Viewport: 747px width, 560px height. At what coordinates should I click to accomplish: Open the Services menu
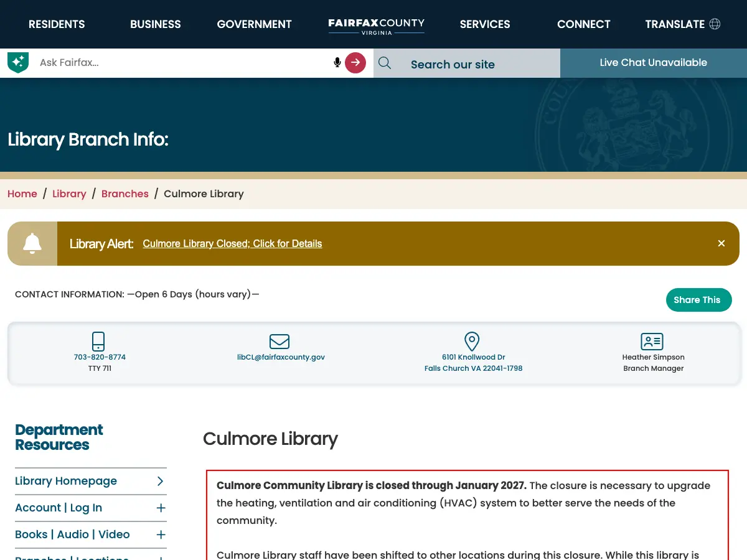pos(485,24)
